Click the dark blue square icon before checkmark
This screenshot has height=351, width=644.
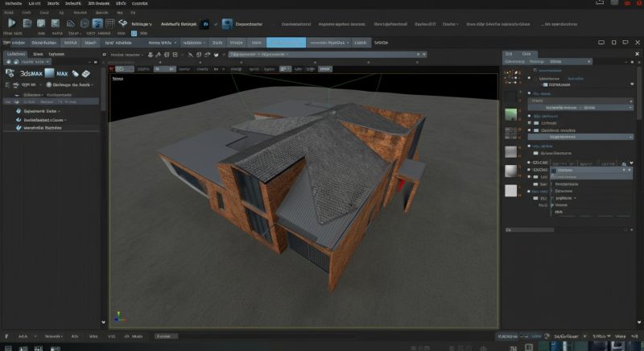tap(205, 24)
